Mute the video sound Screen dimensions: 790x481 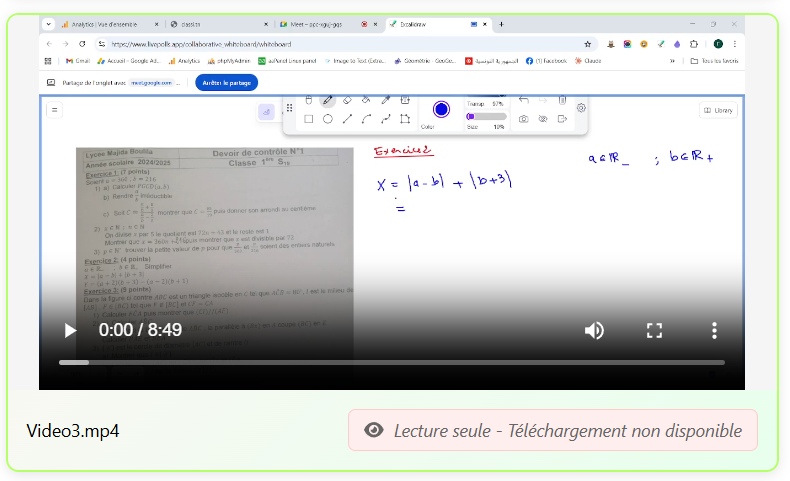(x=594, y=330)
